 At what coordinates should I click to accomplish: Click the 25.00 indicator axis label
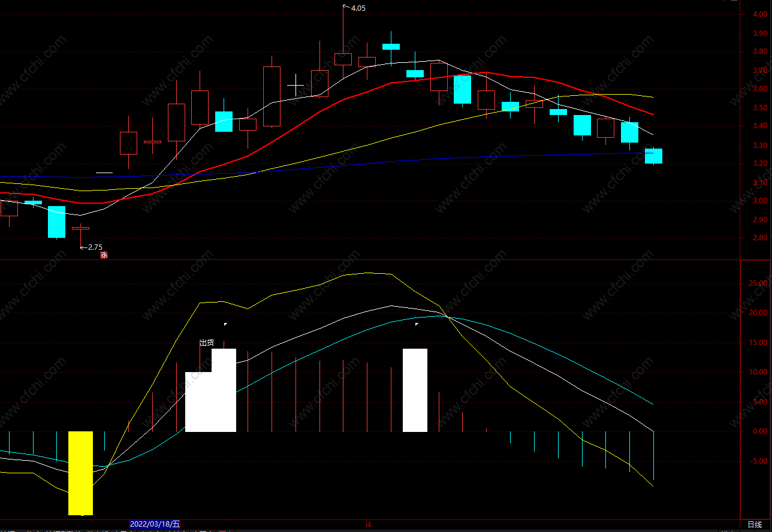pyautogui.click(x=759, y=283)
